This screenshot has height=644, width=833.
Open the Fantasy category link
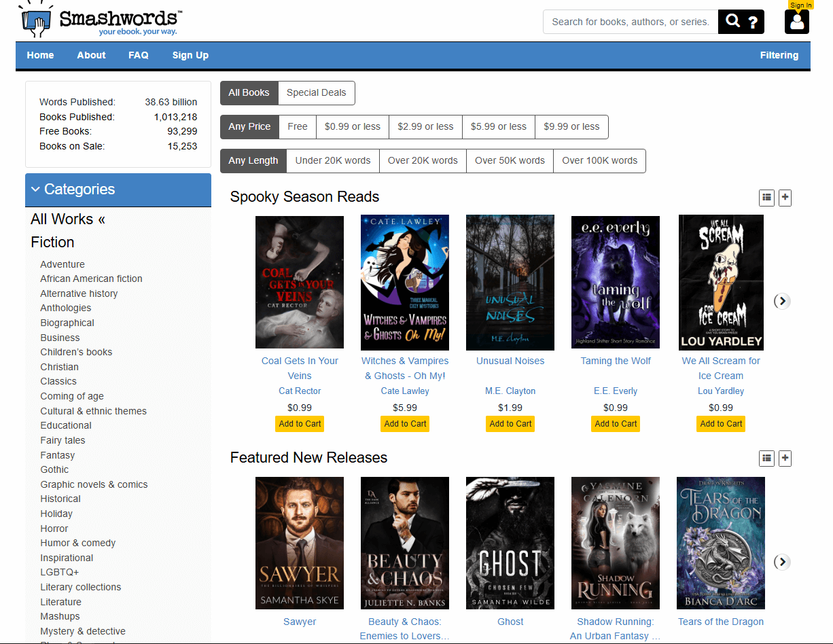(x=57, y=454)
